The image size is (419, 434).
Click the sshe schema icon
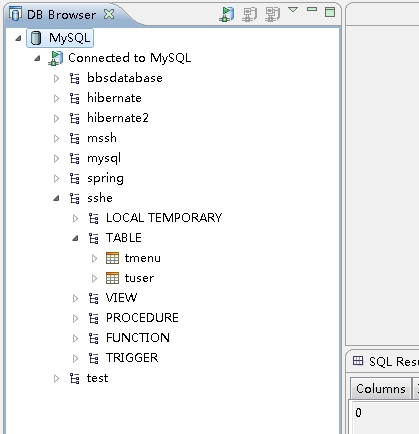point(75,198)
